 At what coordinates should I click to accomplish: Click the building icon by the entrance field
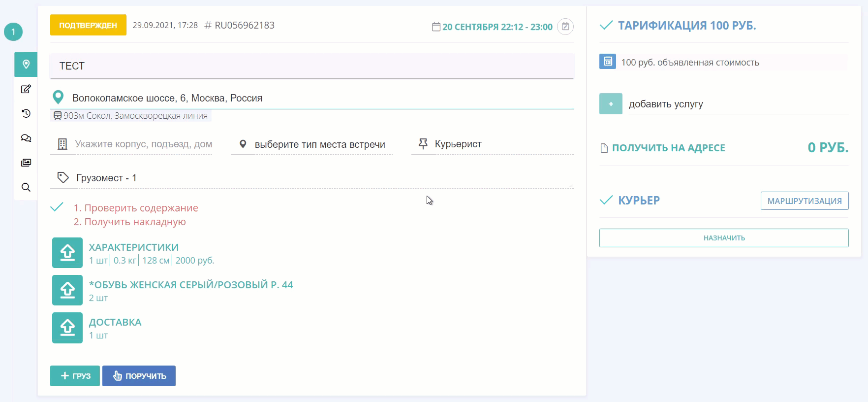coord(62,144)
